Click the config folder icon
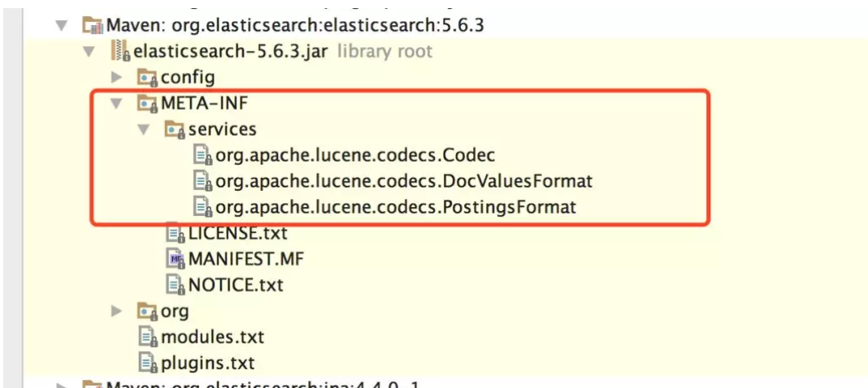 click(x=148, y=78)
